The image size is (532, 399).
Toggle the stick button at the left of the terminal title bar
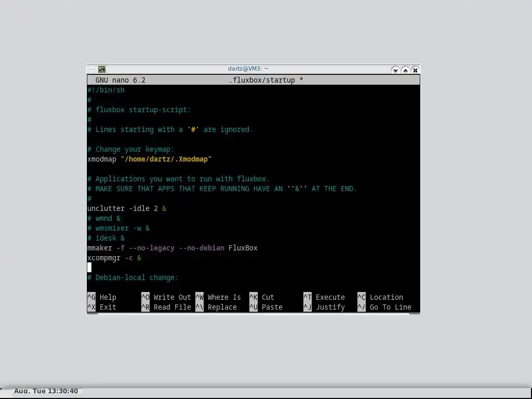coord(92,69)
